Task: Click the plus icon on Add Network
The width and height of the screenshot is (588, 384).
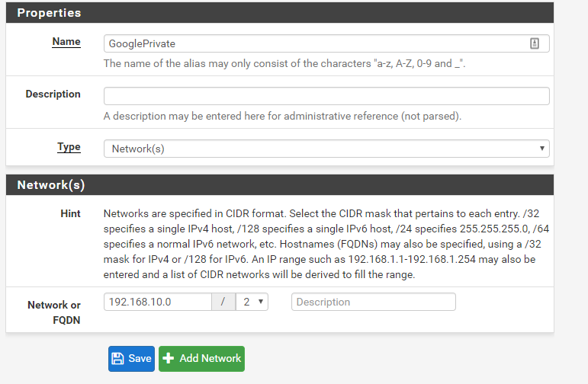Action: pyautogui.click(x=169, y=358)
